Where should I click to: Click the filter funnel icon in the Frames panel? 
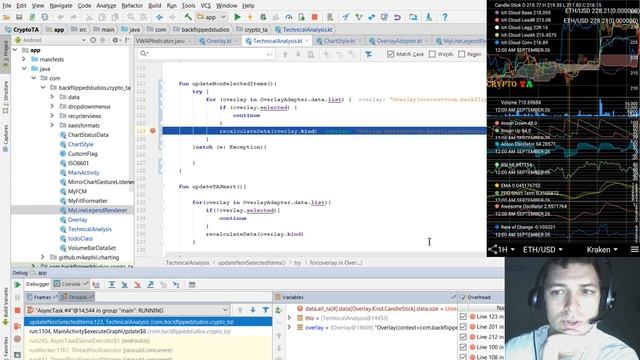pos(266,310)
